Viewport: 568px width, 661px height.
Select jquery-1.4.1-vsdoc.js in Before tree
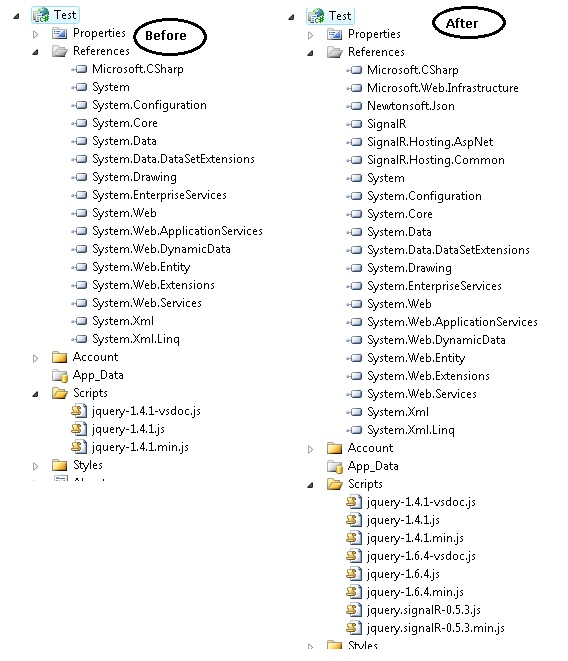tap(146, 411)
